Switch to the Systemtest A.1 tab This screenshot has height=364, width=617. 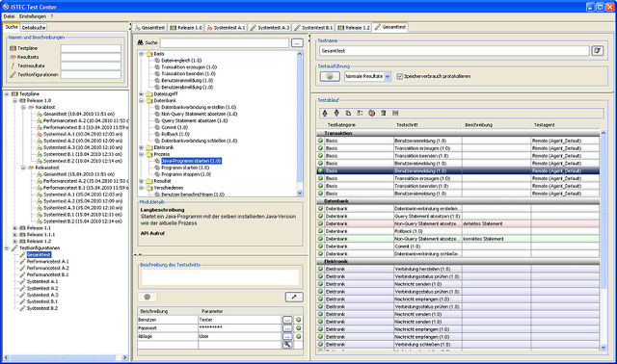(226, 28)
